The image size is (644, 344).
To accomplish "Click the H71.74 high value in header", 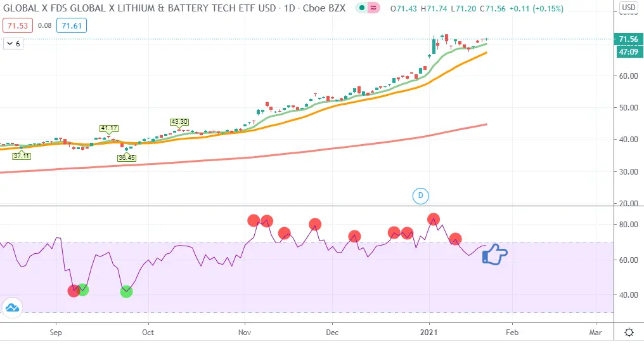I will click(434, 9).
